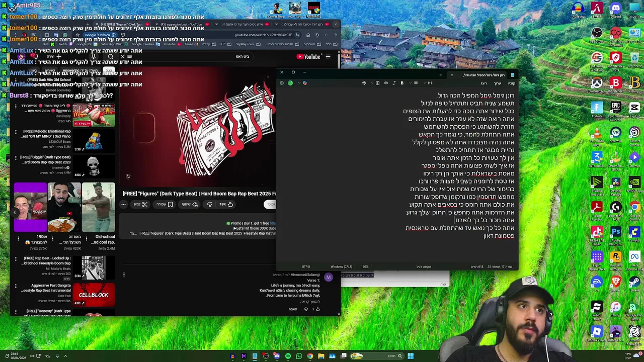Image resolution: width=644 pixels, height=362 pixels.
Task: Open CELLBLOCK Aggressive Fast Gangsta video thumbnail
Action: point(94,295)
